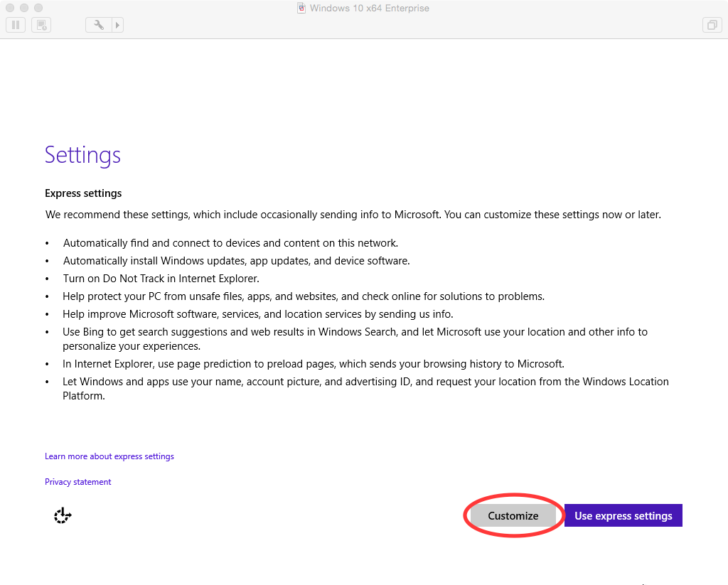Open Learn more about express settings
The height and width of the screenshot is (585, 728).
pos(109,456)
